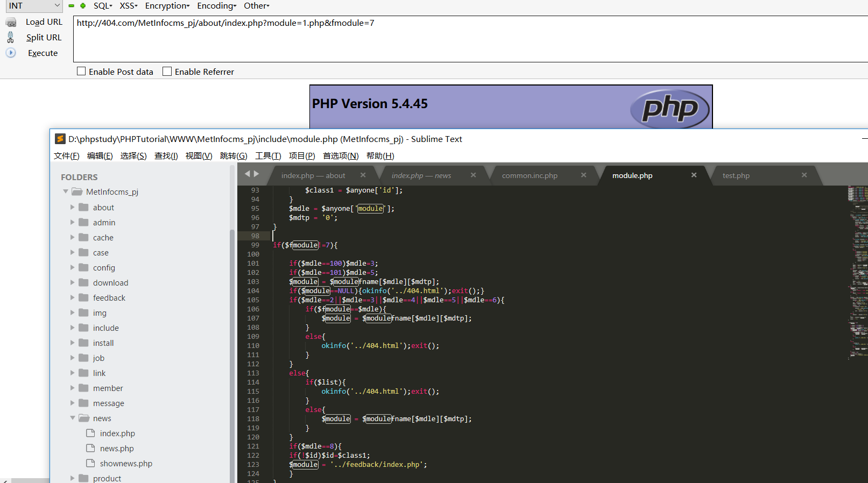Close the module.php tab
Viewport: 868px width, 483px height.
(x=694, y=175)
